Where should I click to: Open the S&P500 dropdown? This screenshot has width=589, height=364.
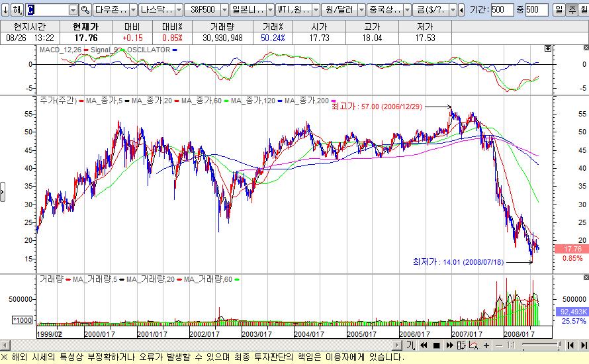point(224,11)
